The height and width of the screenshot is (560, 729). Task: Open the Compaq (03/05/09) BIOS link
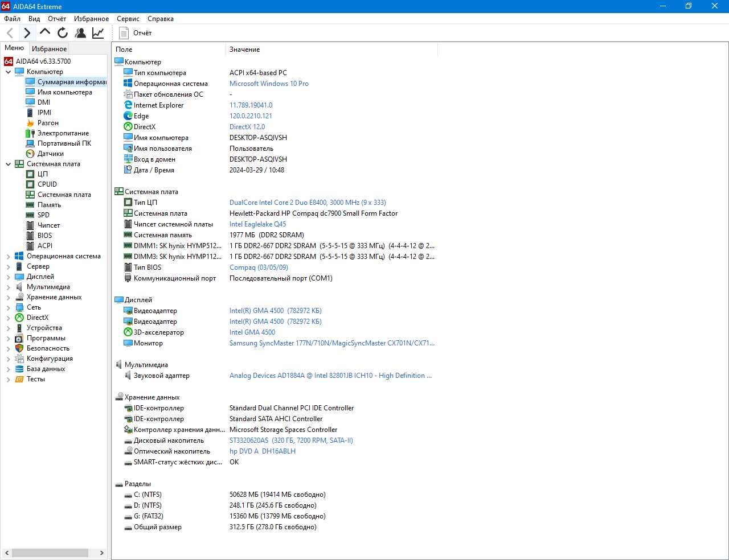point(259,267)
